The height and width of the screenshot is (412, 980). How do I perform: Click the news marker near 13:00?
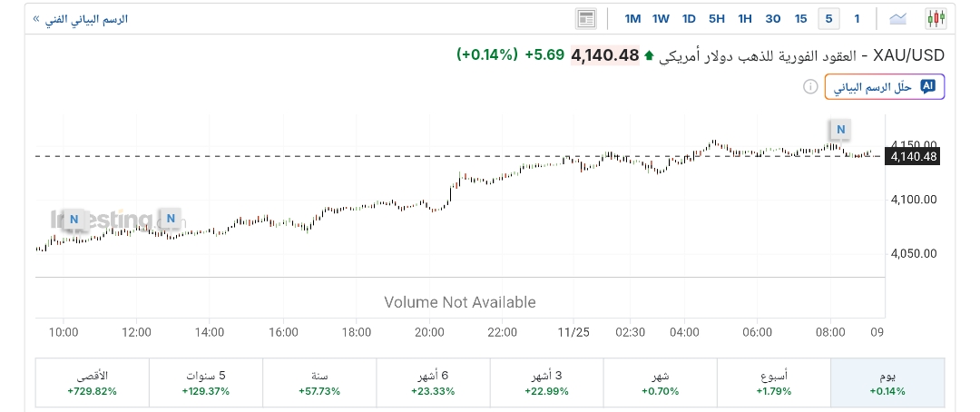171,219
